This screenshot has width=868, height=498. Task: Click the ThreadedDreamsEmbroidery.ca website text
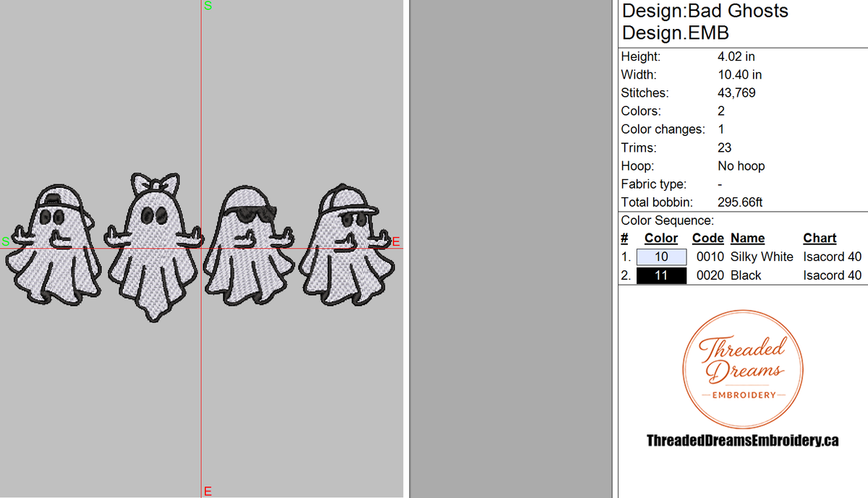(743, 440)
